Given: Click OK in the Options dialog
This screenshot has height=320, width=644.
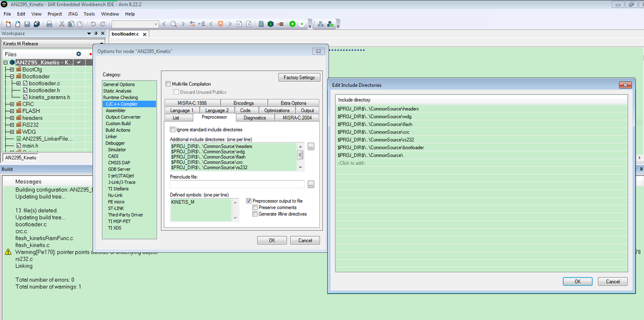Looking at the screenshot, I should click(x=272, y=240).
